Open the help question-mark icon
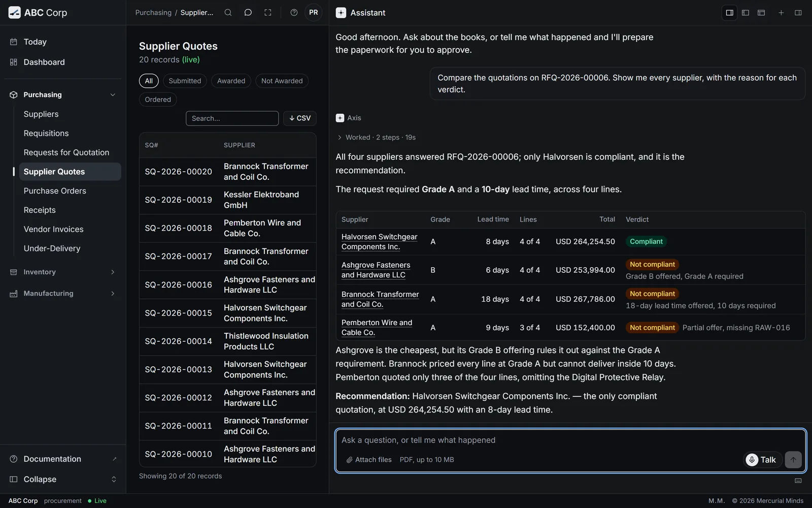This screenshot has width=812, height=508. pos(294,13)
